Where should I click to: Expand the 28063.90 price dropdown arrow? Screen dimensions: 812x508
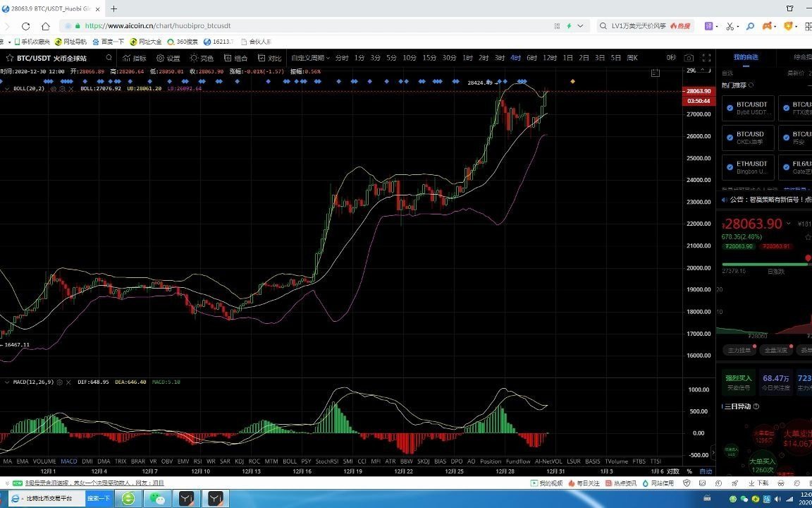pyautogui.click(x=788, y=224)
